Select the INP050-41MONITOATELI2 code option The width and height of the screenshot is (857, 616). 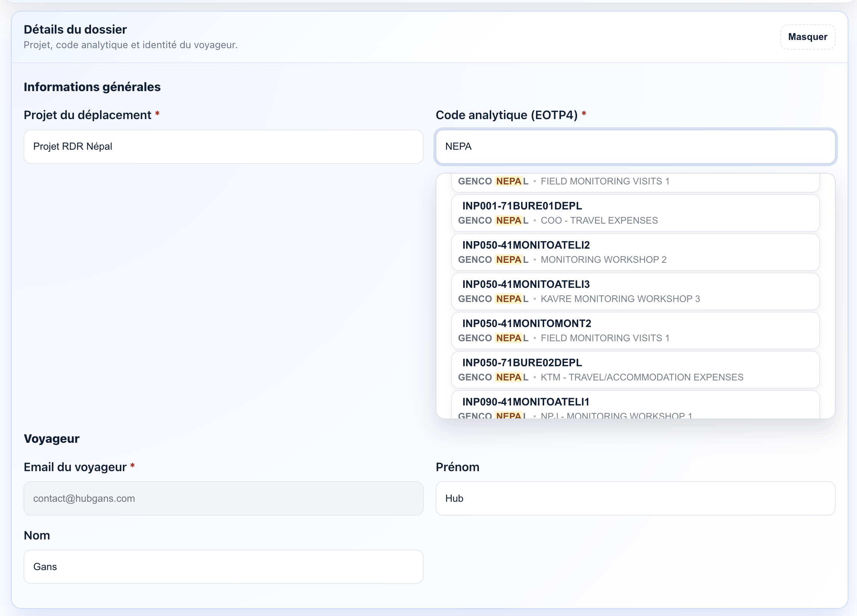635,252
